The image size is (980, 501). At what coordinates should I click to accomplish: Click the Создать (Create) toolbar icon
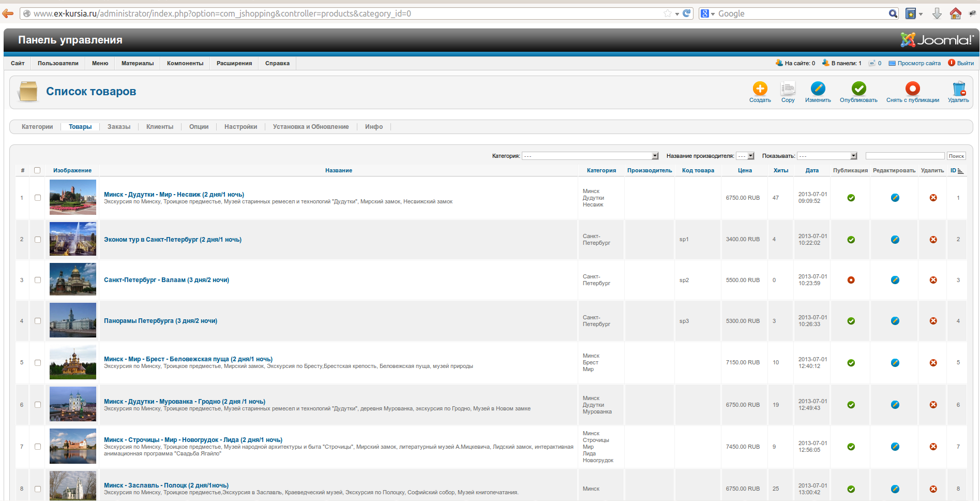click(760, 89)
